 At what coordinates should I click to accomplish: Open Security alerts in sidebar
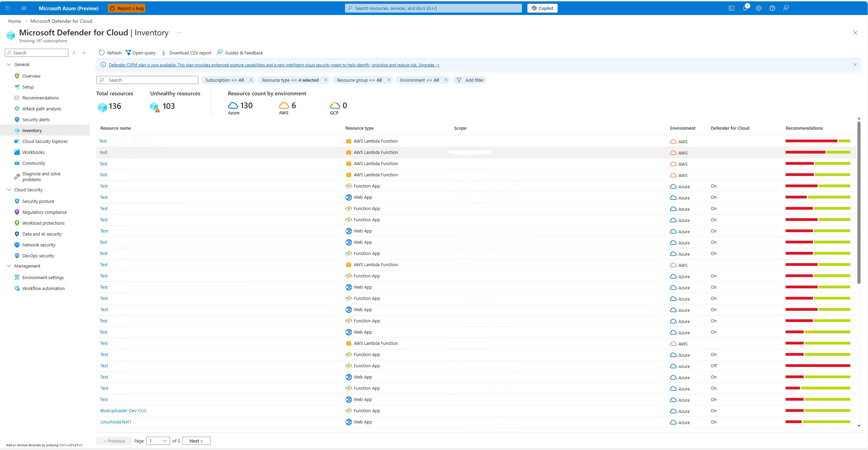tap(36, 119)
